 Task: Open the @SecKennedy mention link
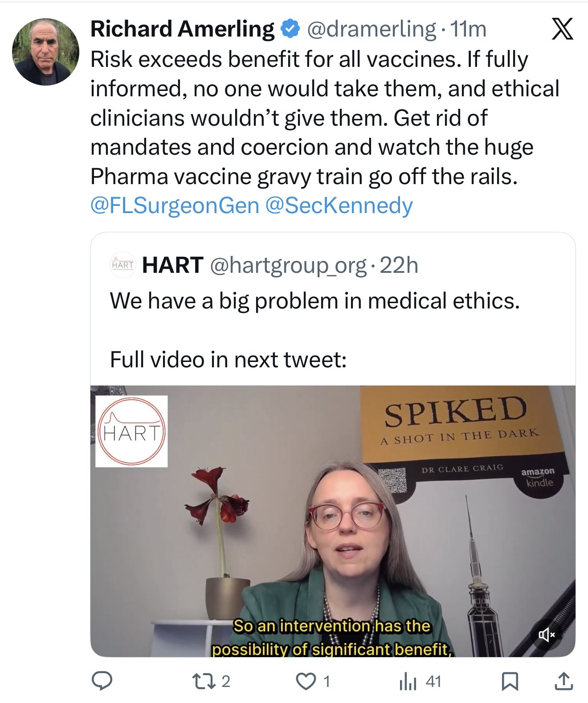click(339, 206)
